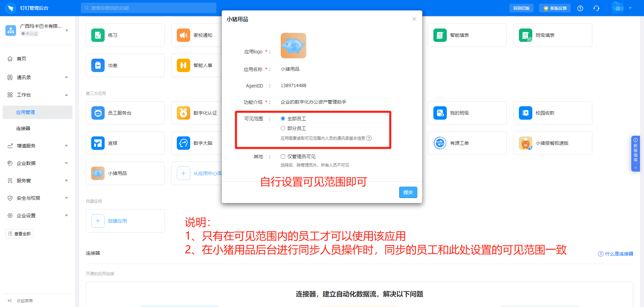The width and height of the screenshot is (644, 307).
Task: Close the 小猪用品 dialog
Action: pos(414,19)
